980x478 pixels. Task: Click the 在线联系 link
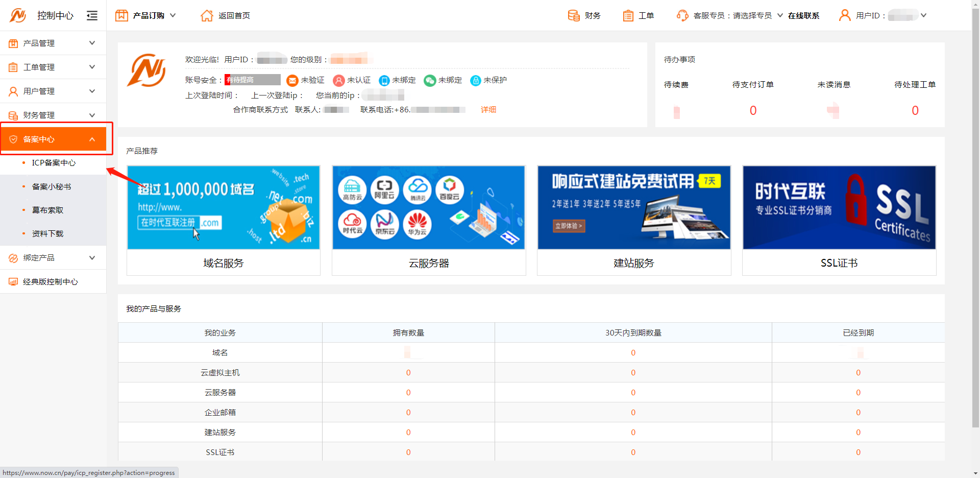(x=803, y=16)
